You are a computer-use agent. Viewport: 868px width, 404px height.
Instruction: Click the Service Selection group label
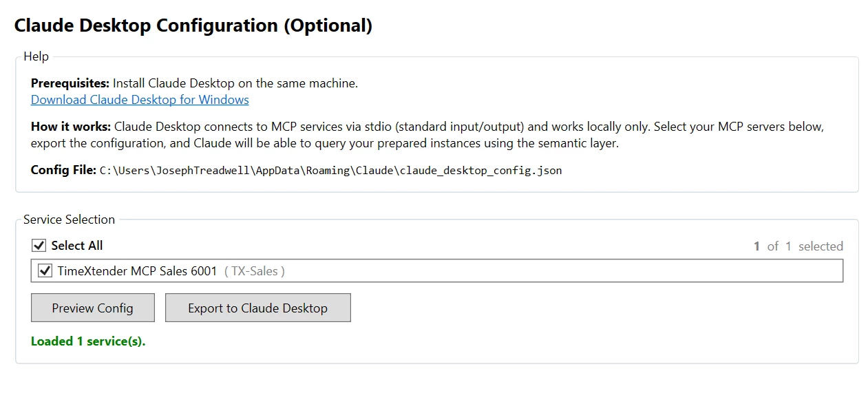tap(69, 220)
